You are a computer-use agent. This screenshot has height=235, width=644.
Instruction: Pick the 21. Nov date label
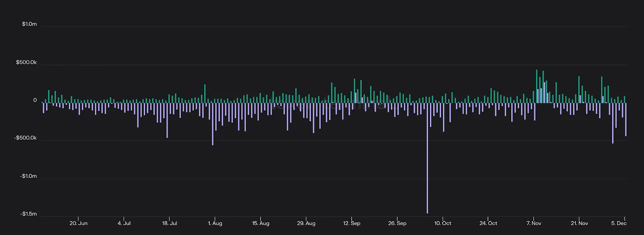(x=579, y=223)
